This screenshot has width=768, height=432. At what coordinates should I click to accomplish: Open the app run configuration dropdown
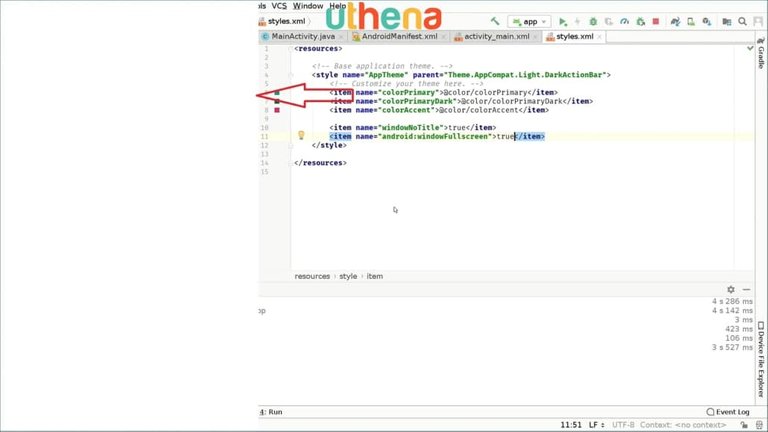click(529, 22)
